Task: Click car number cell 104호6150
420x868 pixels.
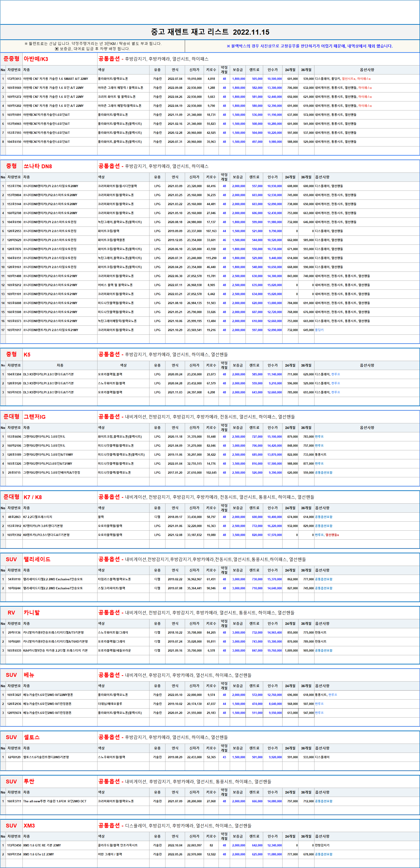Action: (14, 142)
